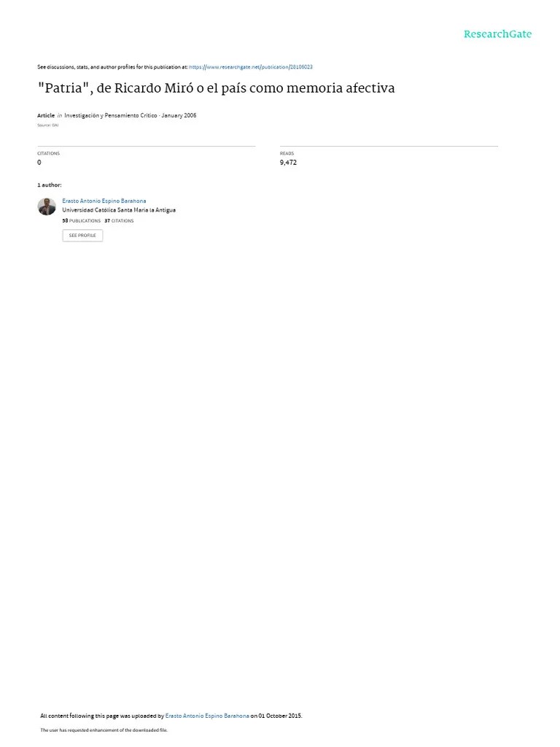Screen dimensions: 560x747
Task: Open Erasto Antonio Espino Barahona author link
Action: tap(104, 201)
